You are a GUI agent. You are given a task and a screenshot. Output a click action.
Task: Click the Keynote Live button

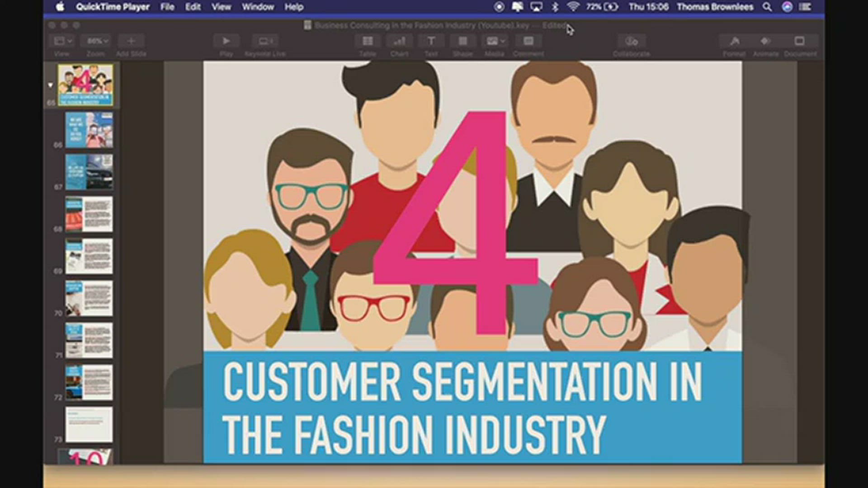point(265,41)
